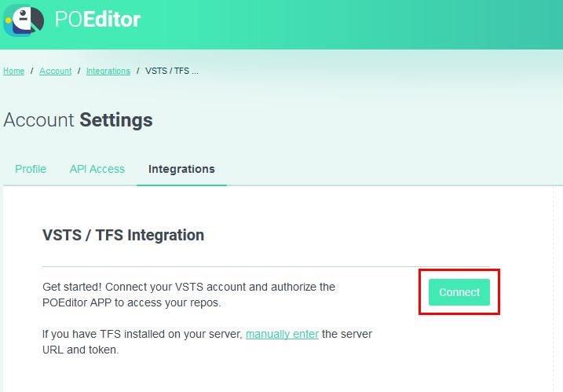Viewport: 563px width, 392px height.
Task: Click the active underline below Integrations tab
Action: [x=181, y=185]
